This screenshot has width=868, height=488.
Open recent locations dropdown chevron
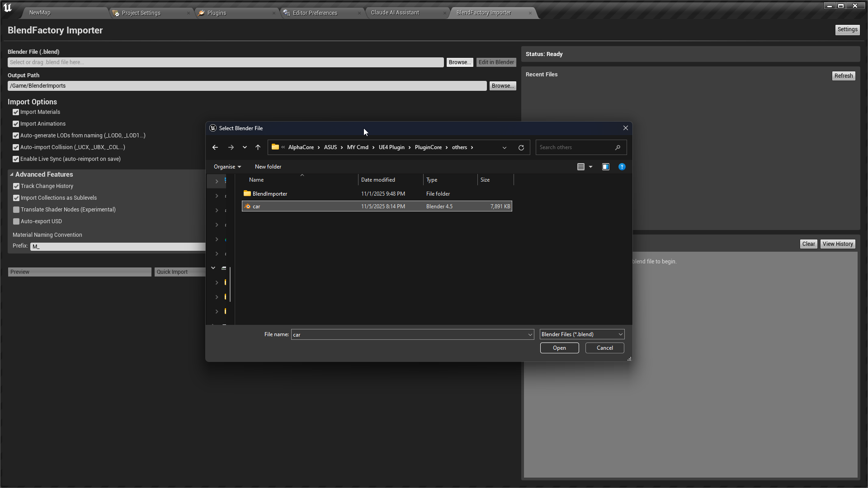[x=245, y=147]
